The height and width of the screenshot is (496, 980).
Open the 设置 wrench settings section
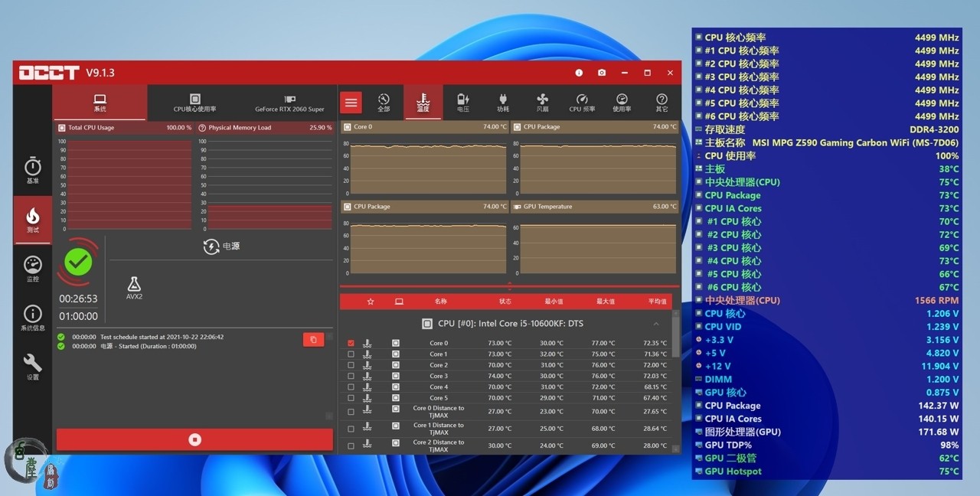32,367
